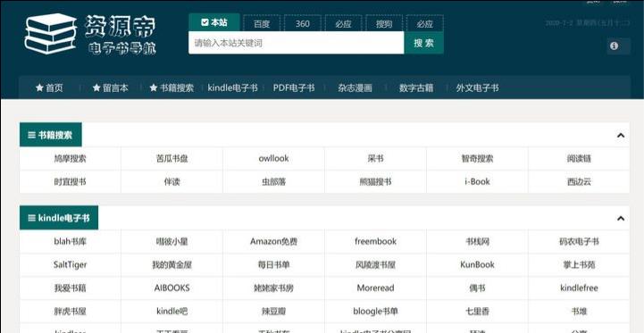Viewport: 644px width, 333px height.
Task: Select the KunBook entry
Action: 477,265
